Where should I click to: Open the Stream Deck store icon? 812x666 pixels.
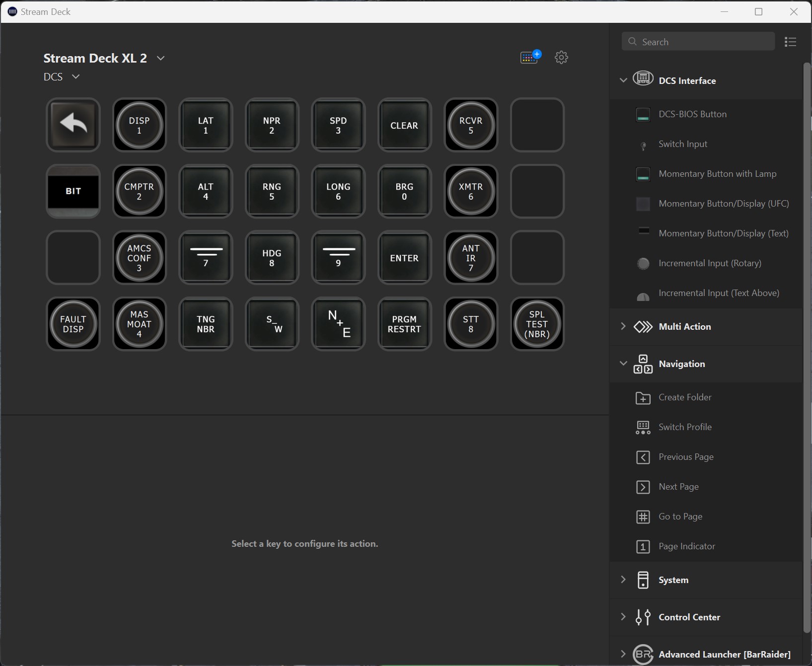click(530, 57)
